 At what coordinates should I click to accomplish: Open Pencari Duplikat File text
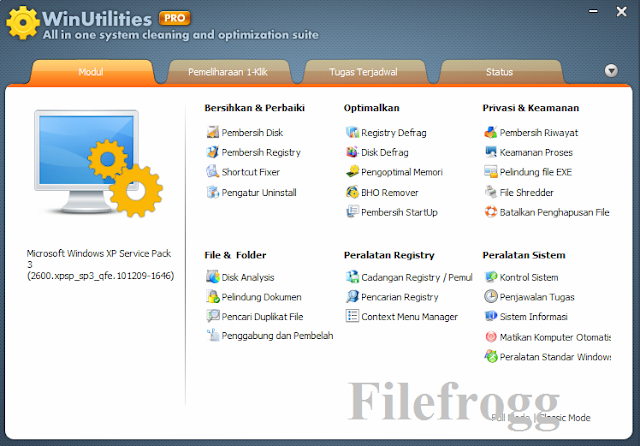coord(262,317)
